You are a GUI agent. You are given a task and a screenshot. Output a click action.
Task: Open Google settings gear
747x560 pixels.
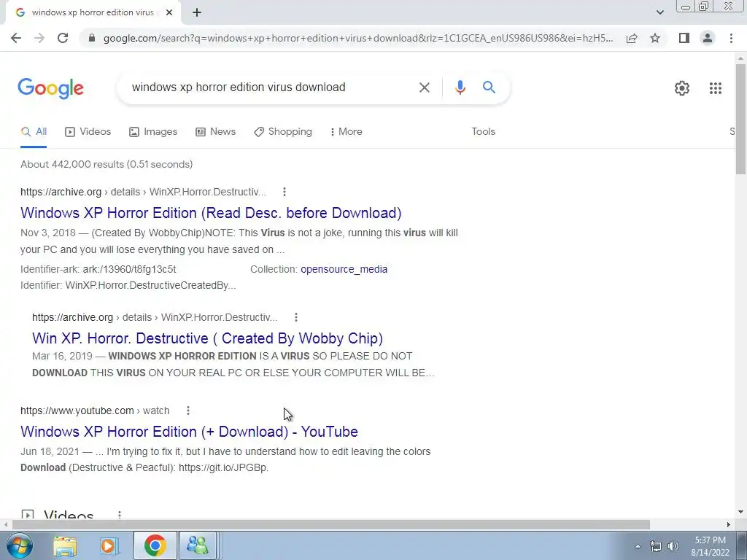tap(682, 88)
